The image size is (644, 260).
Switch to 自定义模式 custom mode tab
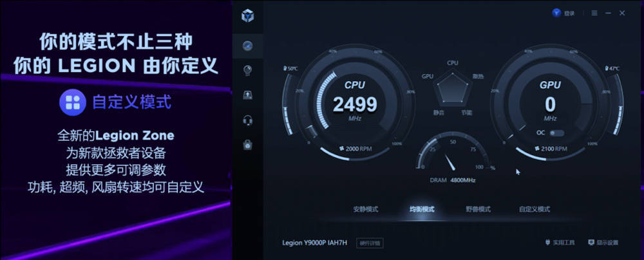[535, 209]
